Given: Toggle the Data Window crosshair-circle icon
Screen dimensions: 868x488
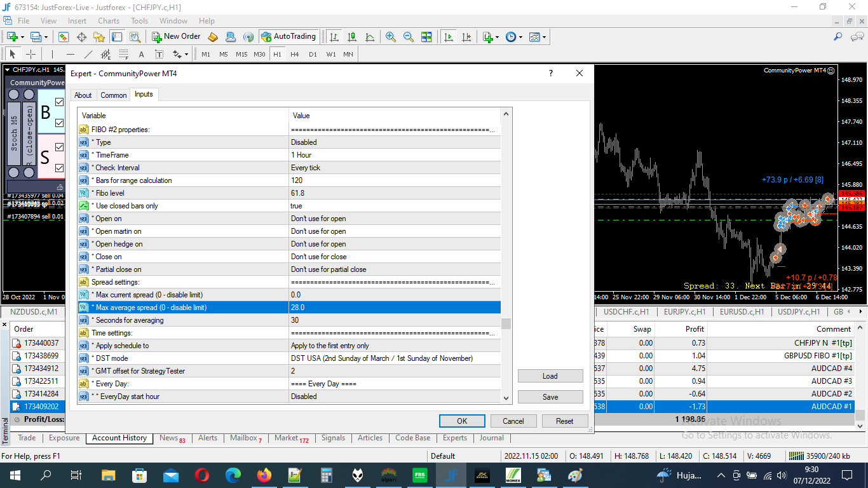Looking at the screenshot, I should click(x=81, y=37).
